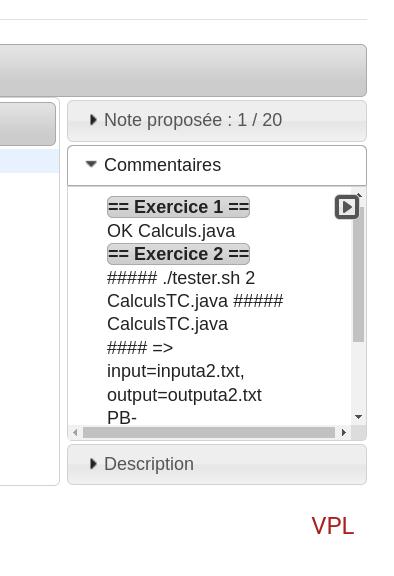Collapse the Commentaires section
The image size is (394, 576).
(217, 165)
